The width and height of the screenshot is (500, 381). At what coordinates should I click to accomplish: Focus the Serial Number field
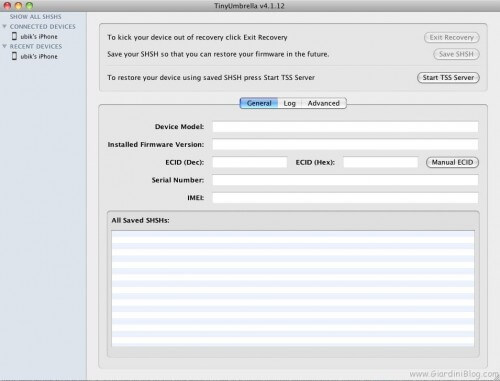pyautogui.click(x=345, y=180)
